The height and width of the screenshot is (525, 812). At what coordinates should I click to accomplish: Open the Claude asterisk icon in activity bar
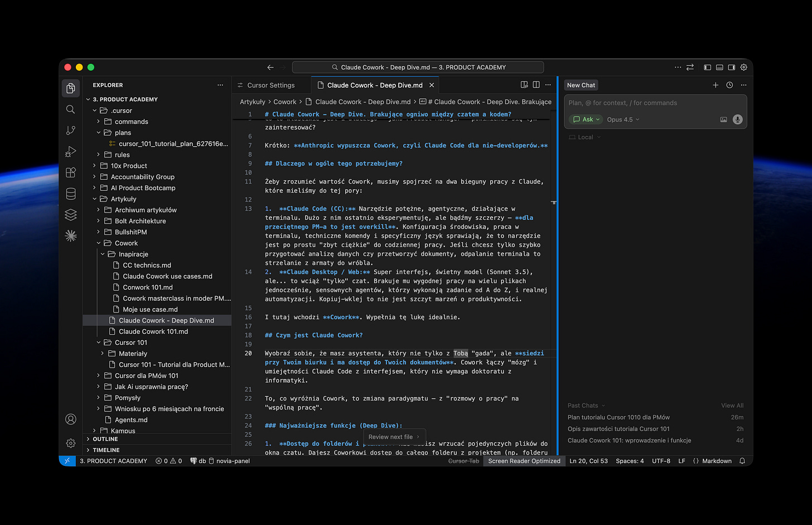pyautogui.click(x=70, y=235)
